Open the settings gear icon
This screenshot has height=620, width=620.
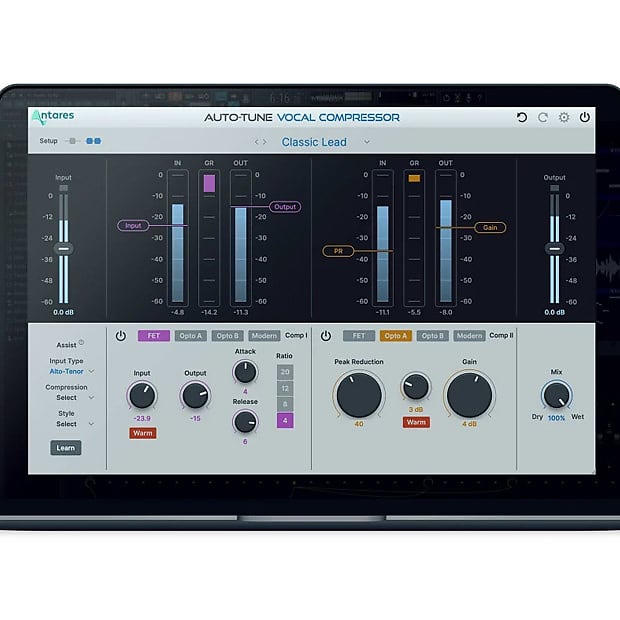[564, 117]
